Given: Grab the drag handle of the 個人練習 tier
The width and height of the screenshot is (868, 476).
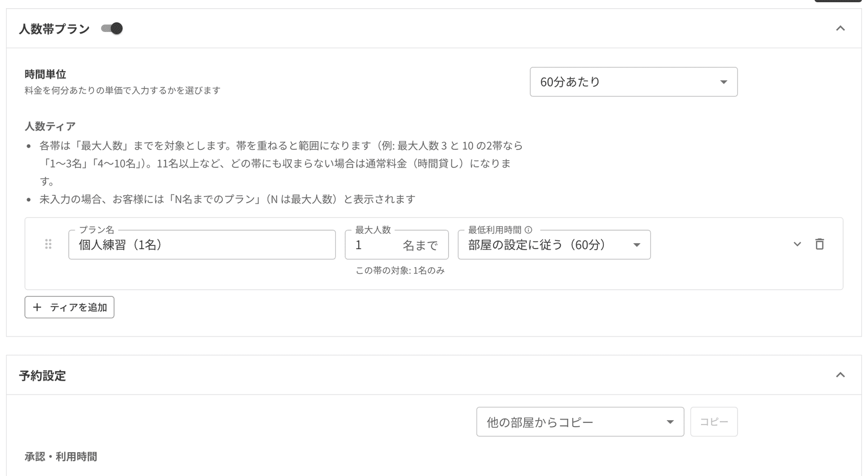Looking at the screenshot, I should (x=48, y=244).
